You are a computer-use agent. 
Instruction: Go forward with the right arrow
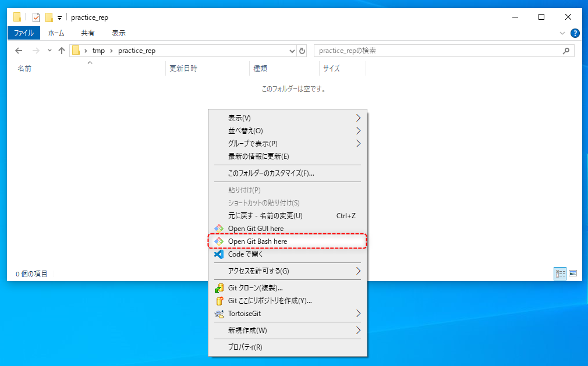pyautogui.click(x=36, y=51)
